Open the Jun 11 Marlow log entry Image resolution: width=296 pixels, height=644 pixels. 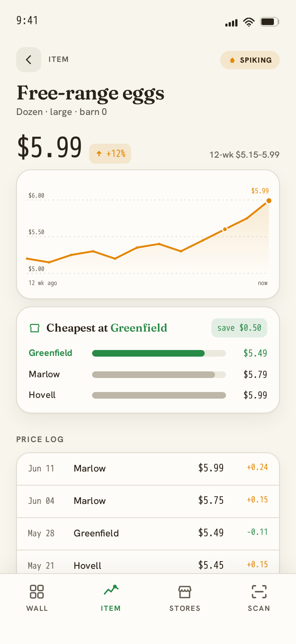tap(148, 469)
